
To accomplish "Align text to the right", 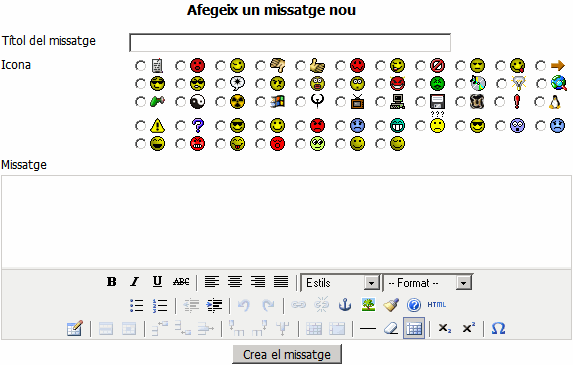I will [x=258, y=282].
